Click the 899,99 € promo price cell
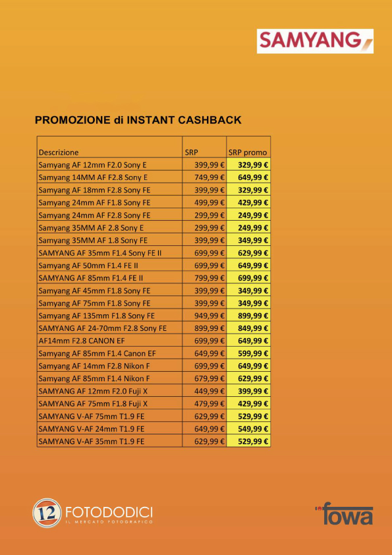The image size is (392, 555). (x=249, y=316)
